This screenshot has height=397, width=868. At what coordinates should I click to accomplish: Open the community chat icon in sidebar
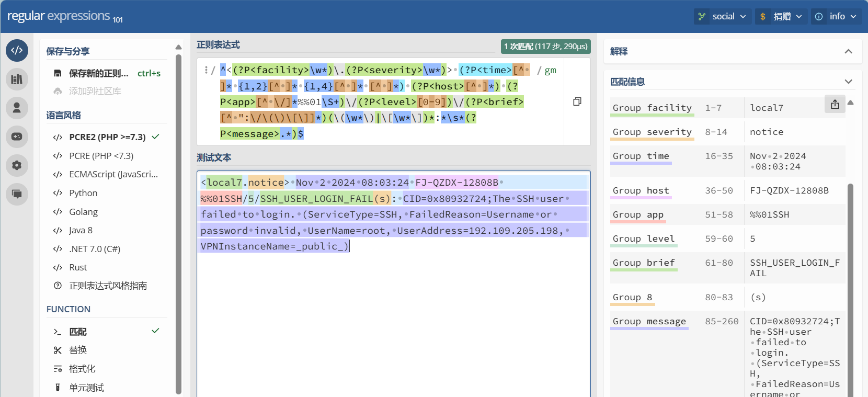pyautogui.click(x=17, y=194)
